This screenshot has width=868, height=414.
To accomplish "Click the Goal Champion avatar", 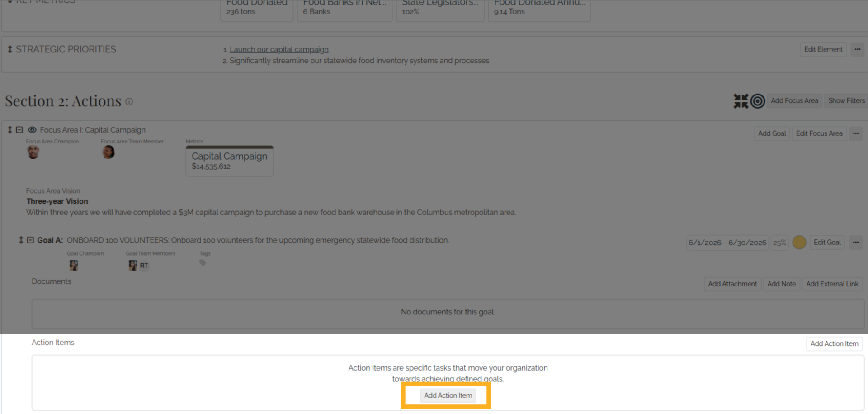I will (74, 265).
